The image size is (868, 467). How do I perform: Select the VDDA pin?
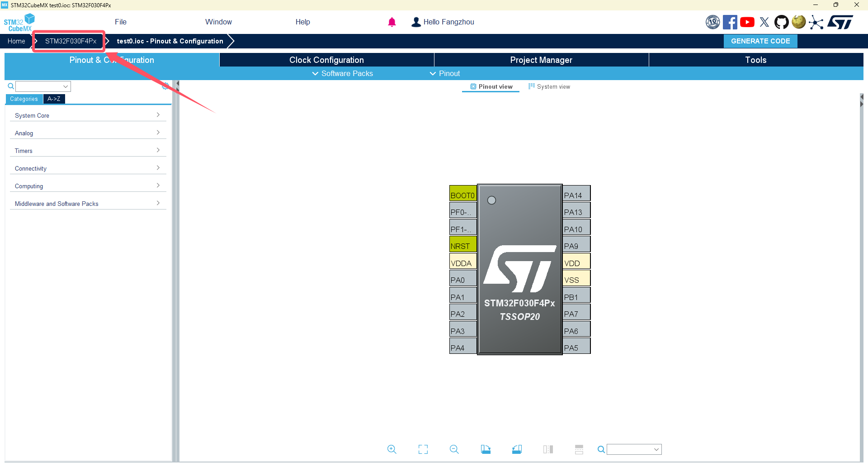tap(463, 262)
